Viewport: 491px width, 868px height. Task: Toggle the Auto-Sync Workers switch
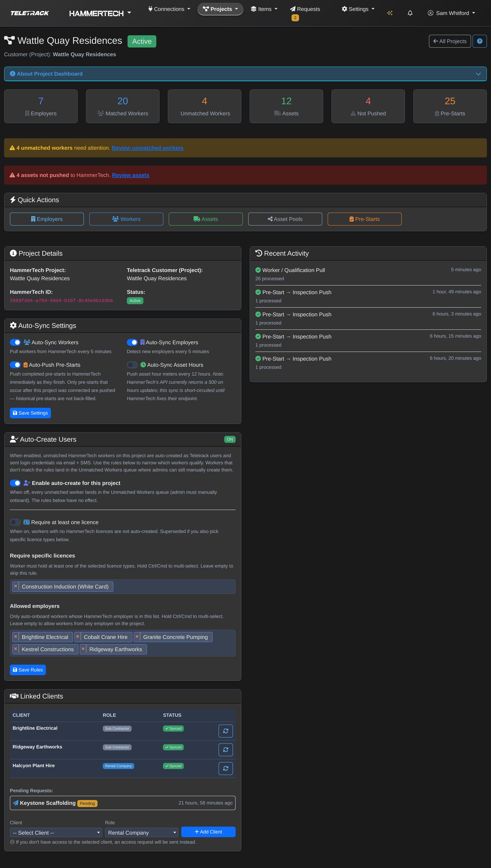(x=15, y=342)
